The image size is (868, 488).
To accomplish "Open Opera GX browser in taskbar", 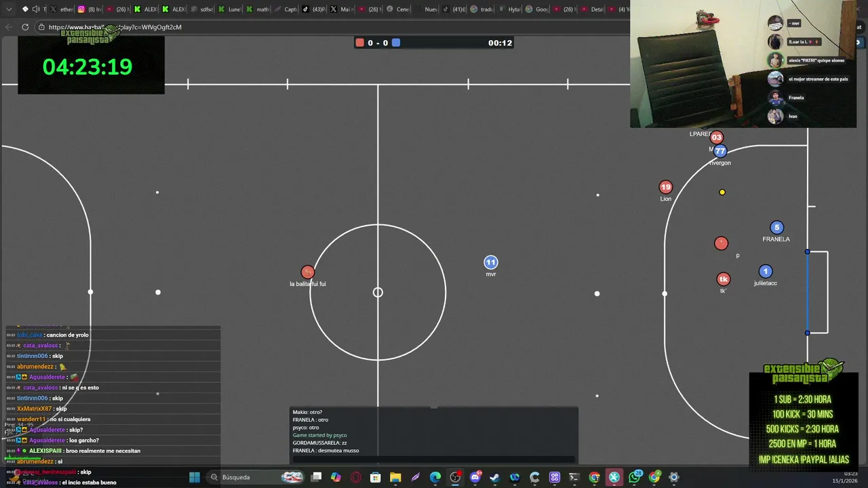I will [355, 477].
